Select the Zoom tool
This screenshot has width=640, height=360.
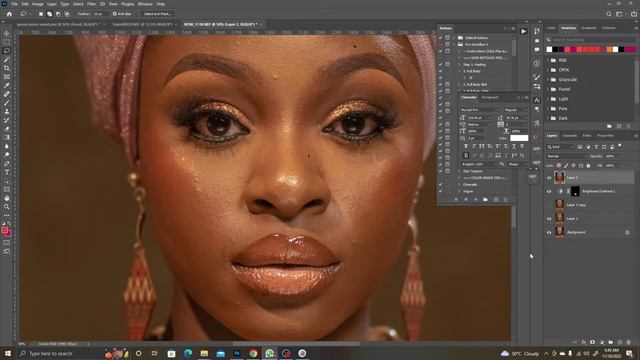tap(7, 207)
